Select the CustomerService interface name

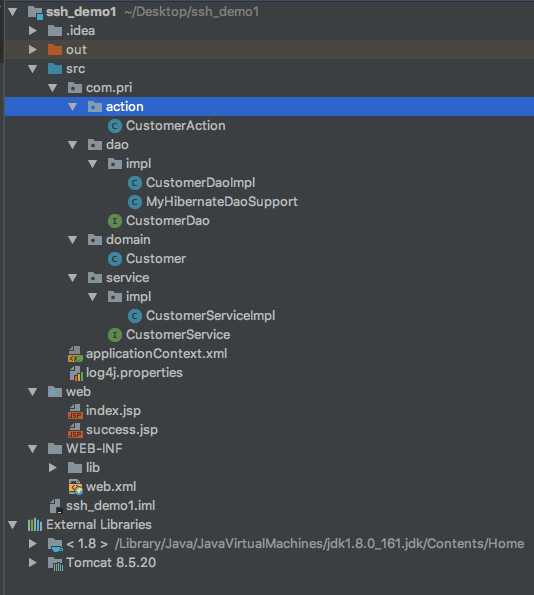click(x=178, y=334)
